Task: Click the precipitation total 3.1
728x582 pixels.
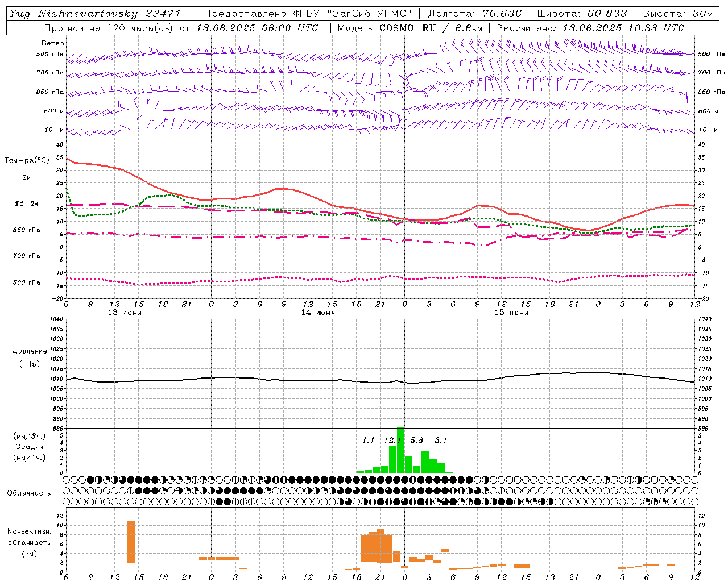Action: click(441, 440)
